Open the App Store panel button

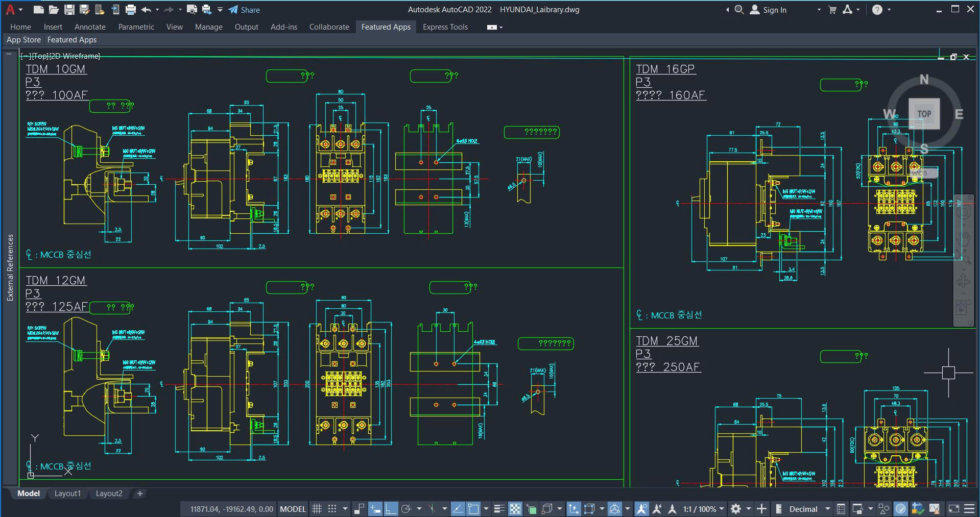pyautogui.click(x=23, y=40)
